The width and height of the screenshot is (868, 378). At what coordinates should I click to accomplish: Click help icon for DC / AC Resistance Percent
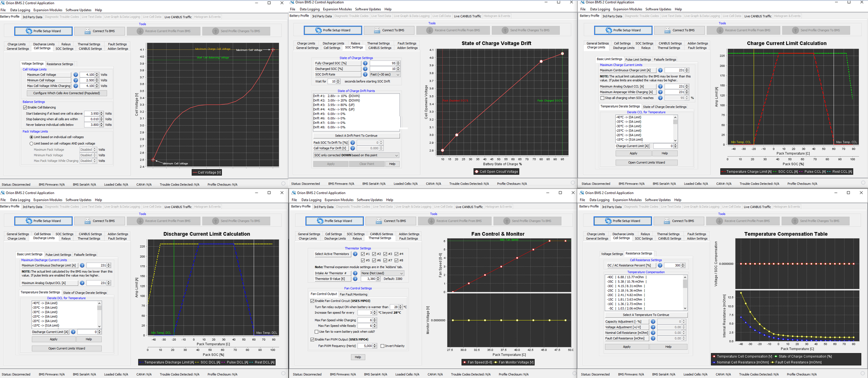660,265
